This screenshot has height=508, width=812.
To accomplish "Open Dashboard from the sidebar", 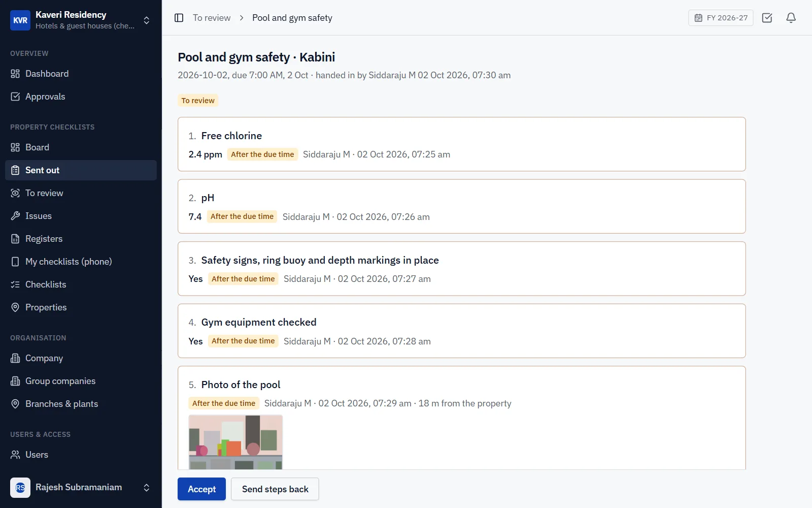I will (x=81, y=74).
